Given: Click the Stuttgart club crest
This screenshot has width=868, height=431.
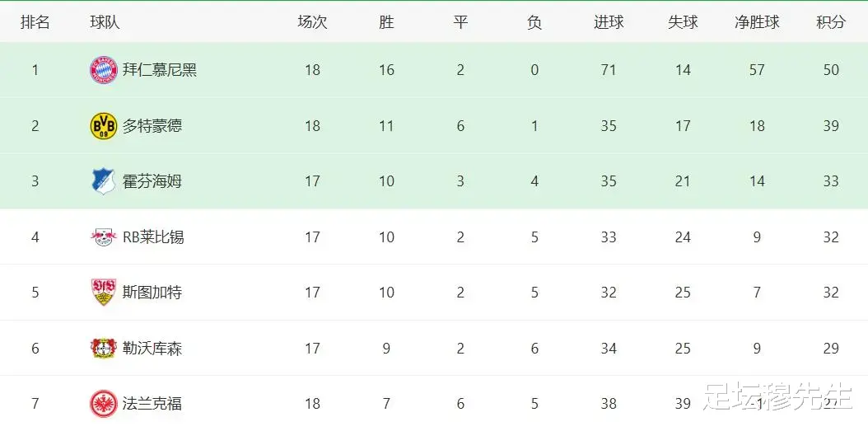Looking at the screenshot, I should coord(104,293).
